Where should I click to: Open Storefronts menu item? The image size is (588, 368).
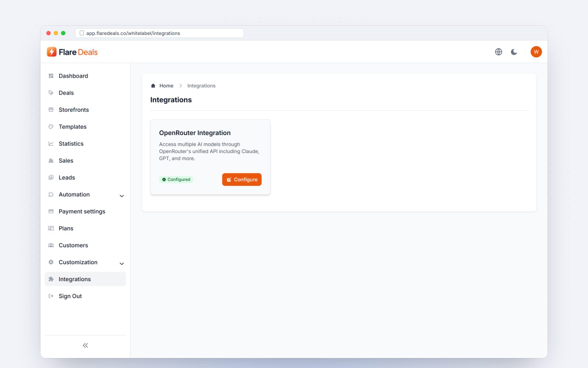pyautogui.click(x=85, y=110)
